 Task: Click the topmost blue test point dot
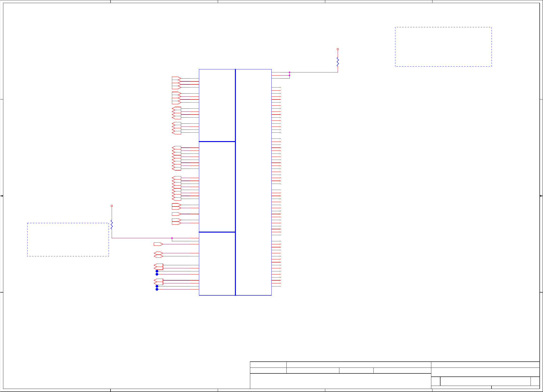pyautogui.click(x=157, y=271)
